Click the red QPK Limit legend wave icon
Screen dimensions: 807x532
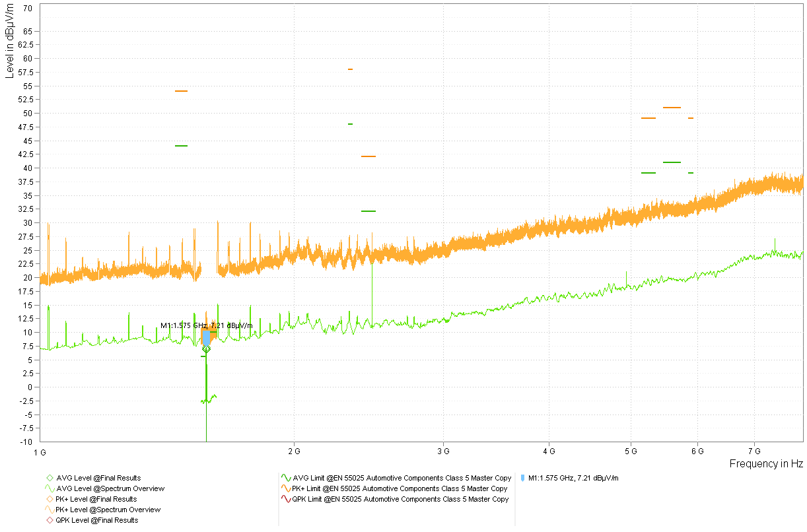click(x=285, y=499)
